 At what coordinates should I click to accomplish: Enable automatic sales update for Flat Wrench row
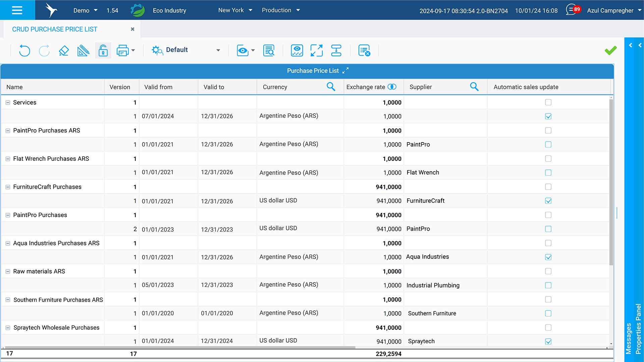[548, 173]
